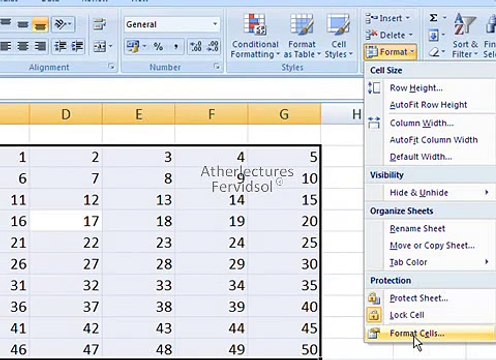
Task: Expand Tab Color submenu
Action: pyautogui.click(x=430, y=262)
